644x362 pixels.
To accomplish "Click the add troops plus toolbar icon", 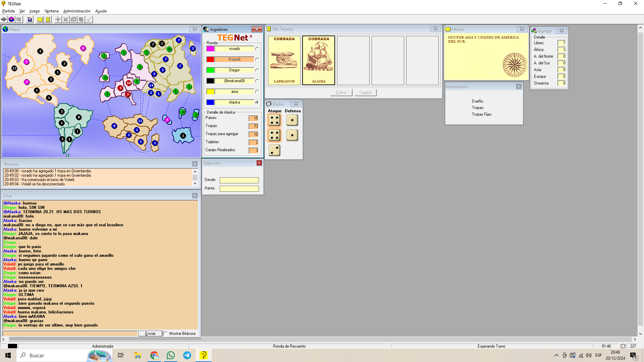I will [x=58, y=19].
